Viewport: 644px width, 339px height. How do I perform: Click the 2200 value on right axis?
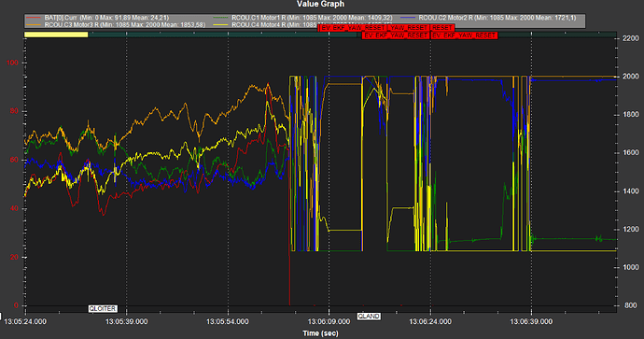tap(630, 38)
